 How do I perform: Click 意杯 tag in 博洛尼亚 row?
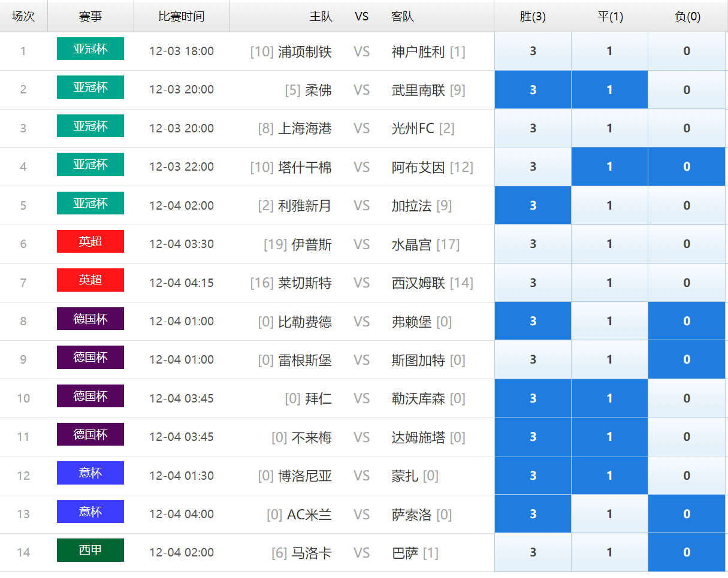pos(90,473)
